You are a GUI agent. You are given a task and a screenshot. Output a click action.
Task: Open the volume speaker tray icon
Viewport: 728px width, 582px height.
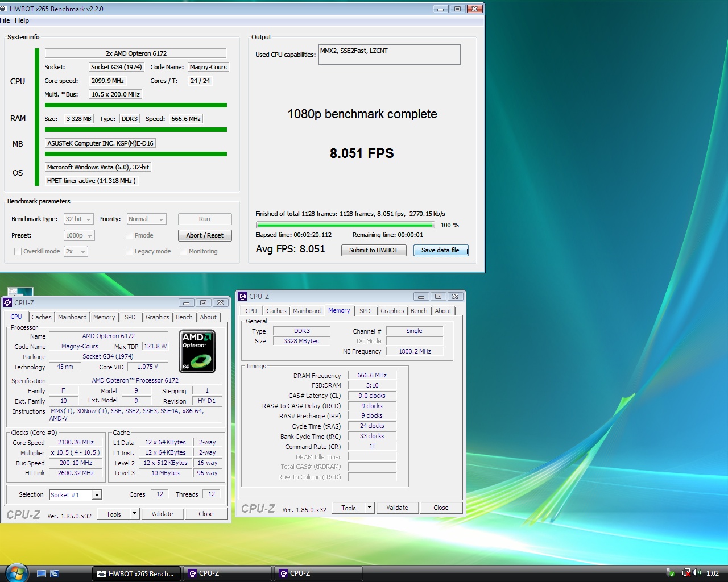point(697,573)
